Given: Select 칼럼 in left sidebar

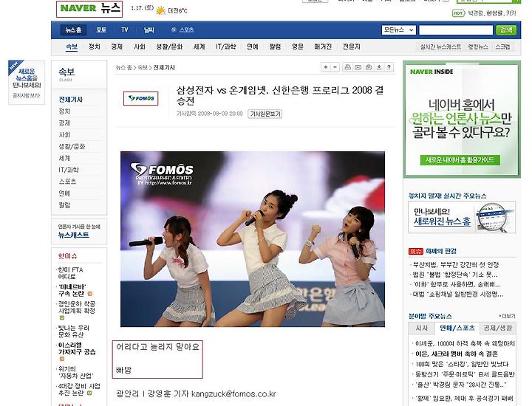Looking at the screenshot, I should tap(64, 204).
